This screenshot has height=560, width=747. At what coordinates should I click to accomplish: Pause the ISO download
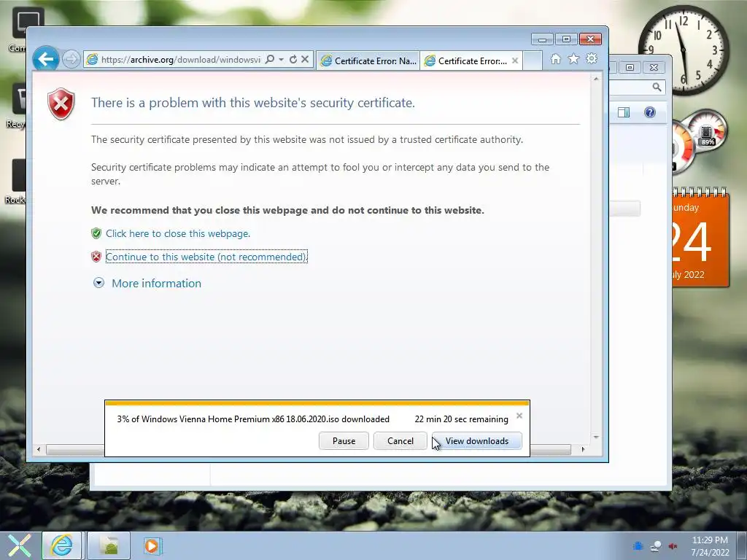point(344,441)
